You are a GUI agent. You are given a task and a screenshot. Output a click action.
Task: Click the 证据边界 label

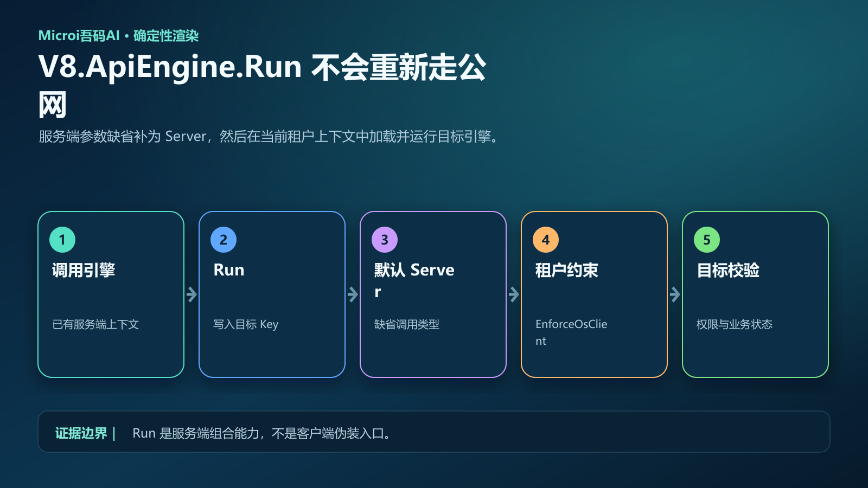[81, 433]
